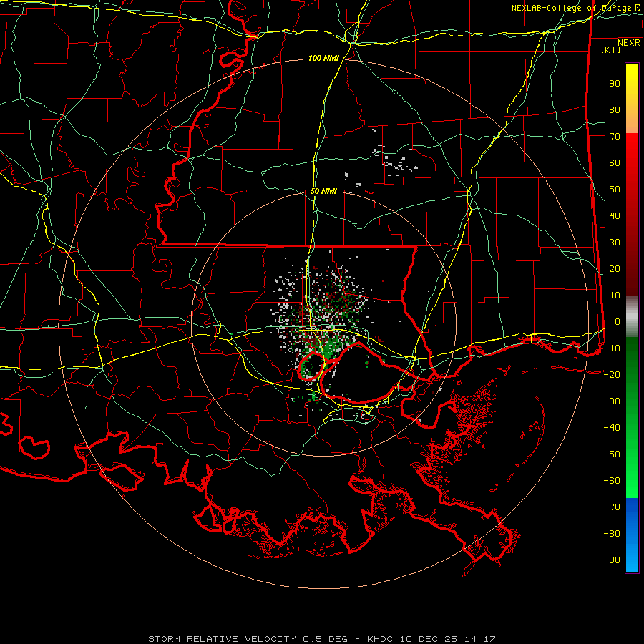Screen dimensions: 644x644
Task: Click the Storm Relative Velocity KHDC caption
Action: [x=322, y=639]
